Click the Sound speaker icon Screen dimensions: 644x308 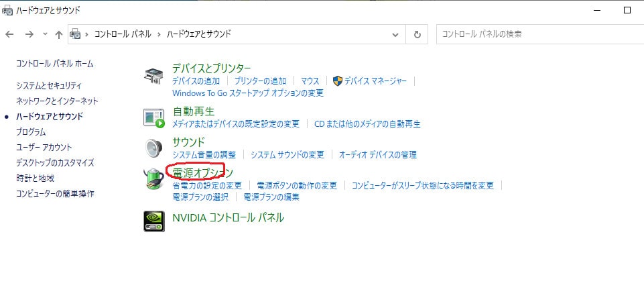[153, 147]
